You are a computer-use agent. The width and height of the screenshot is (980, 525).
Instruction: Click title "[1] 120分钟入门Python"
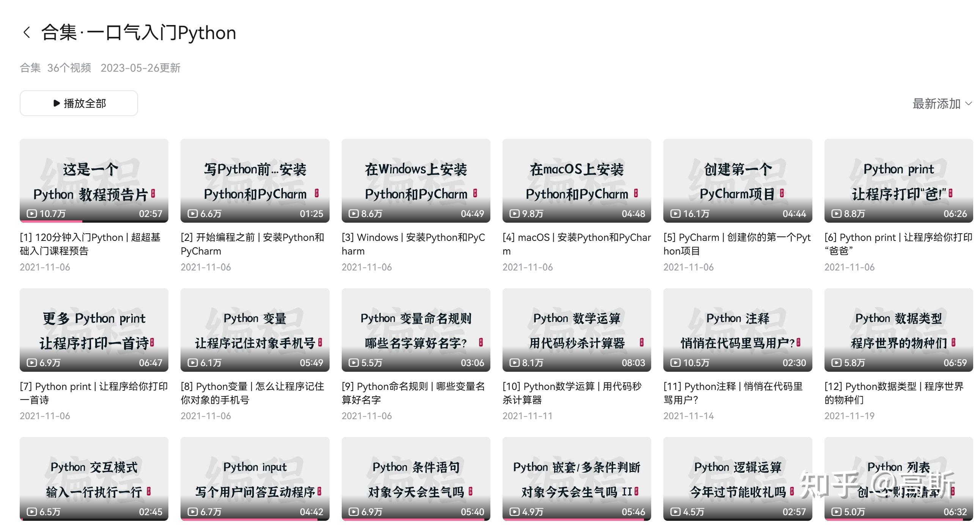tap(90, 244)
